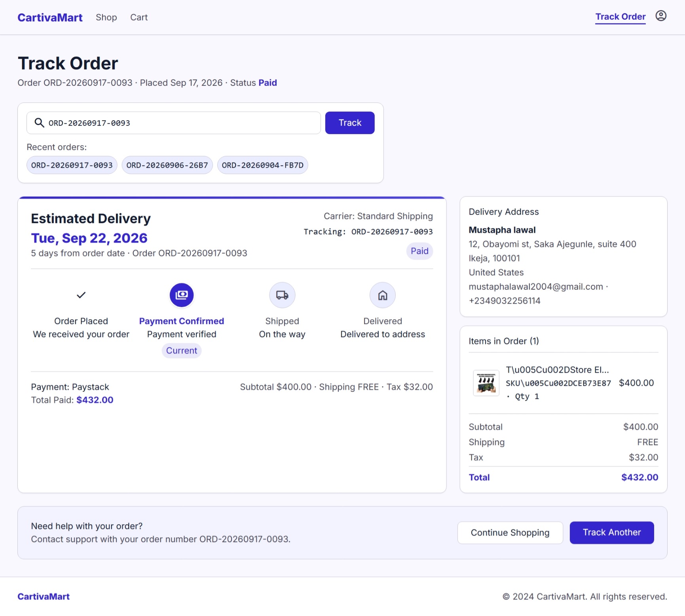The height and width of the screenshot is (616, 685).
Task: Select the Payment Confirmed step icon
Action: tap(182, 295)
